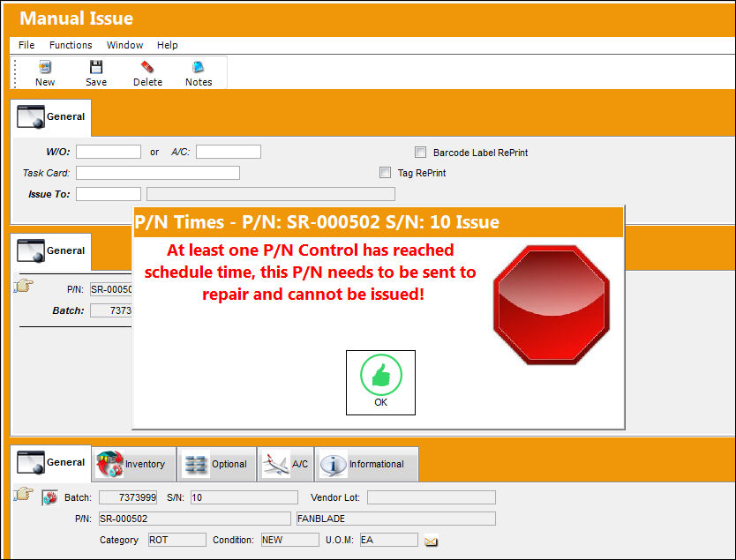Click the envelope icon beside U.O.M
The image size is (736, 560).
[x=431, y=541]
